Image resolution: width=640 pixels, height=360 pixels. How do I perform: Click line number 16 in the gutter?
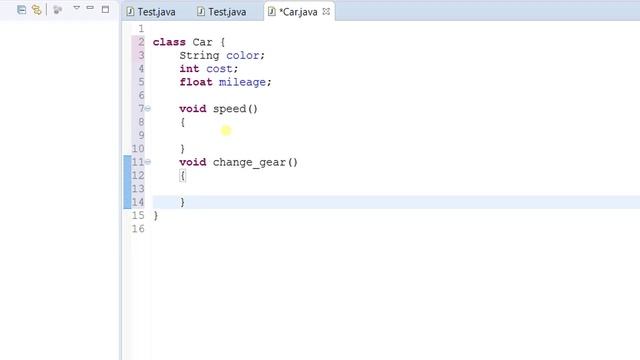click(138, 229)
